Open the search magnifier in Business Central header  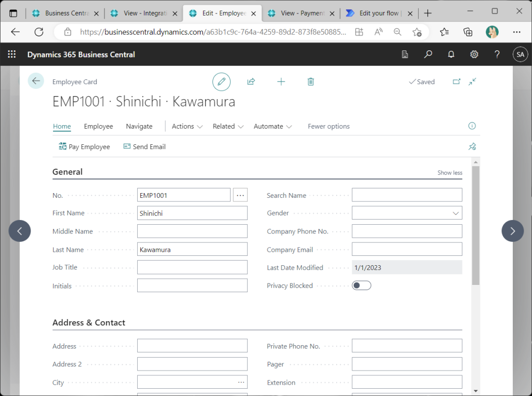pyautogui.click(x=428, y=54)
